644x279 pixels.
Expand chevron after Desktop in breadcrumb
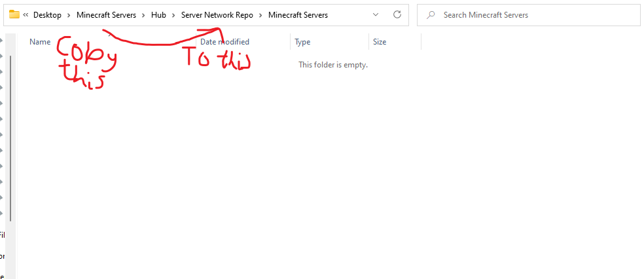pyautogui.click(x=69, y=15)
